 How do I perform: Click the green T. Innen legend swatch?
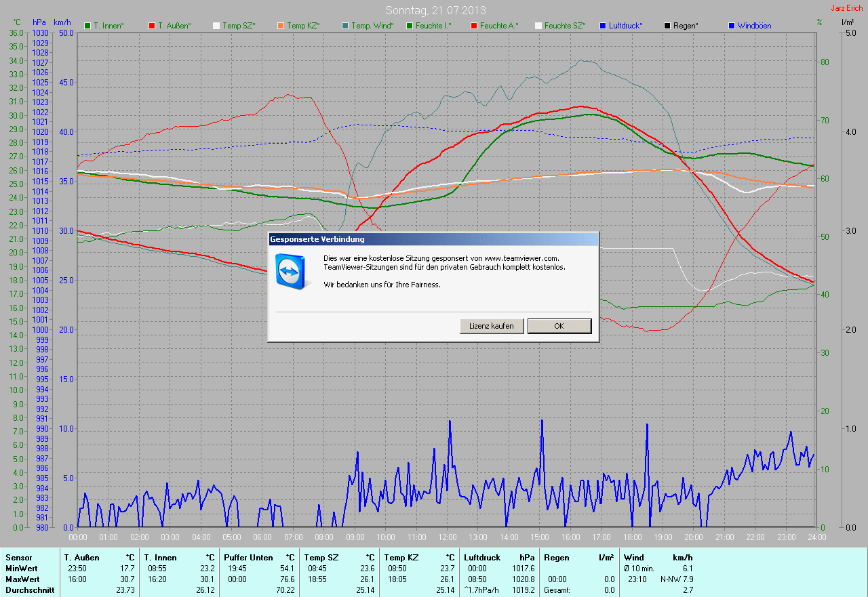[87, 26]
